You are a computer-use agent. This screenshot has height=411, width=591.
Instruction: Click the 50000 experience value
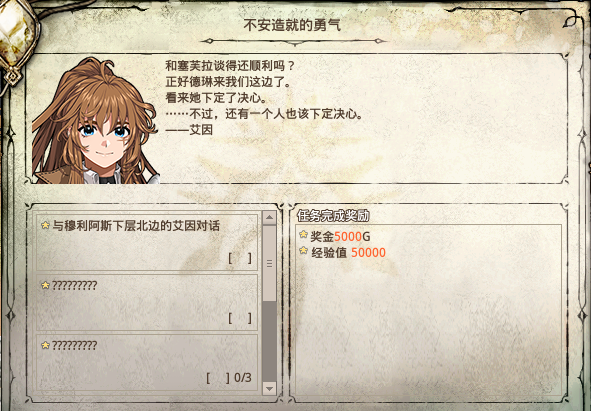pyautogui.click(x=368, y=253)
